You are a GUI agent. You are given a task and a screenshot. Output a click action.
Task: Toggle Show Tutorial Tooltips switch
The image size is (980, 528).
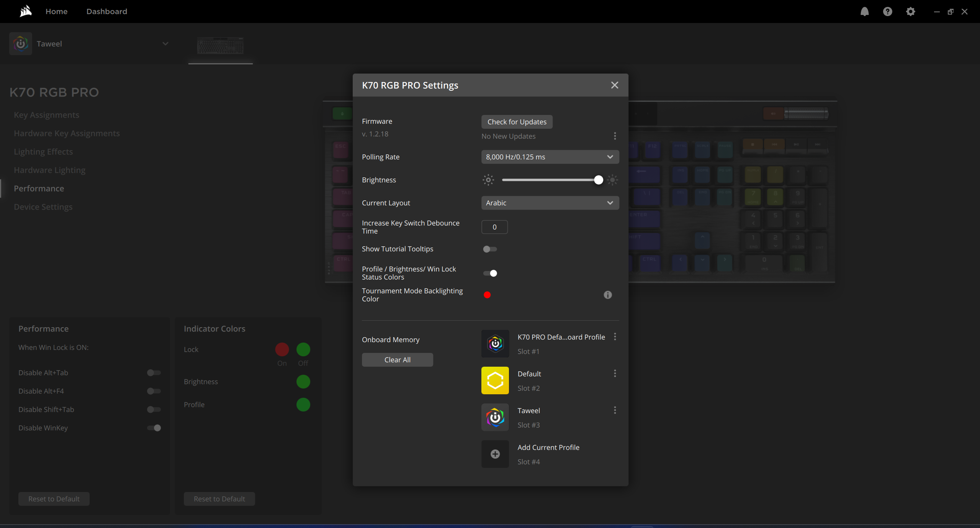490,249
